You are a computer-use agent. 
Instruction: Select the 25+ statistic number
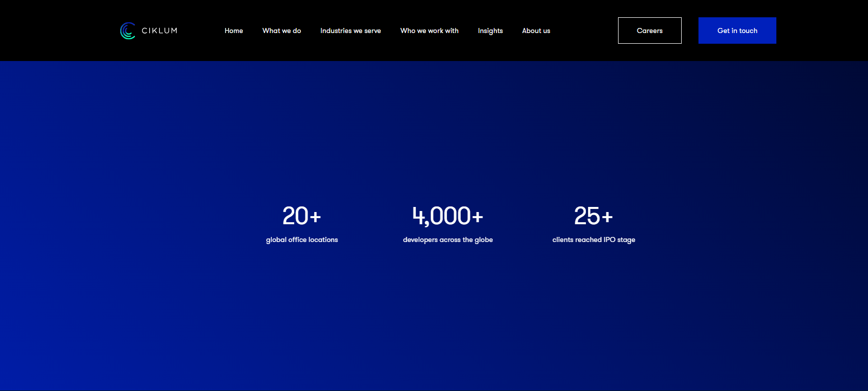pos(594,216)
